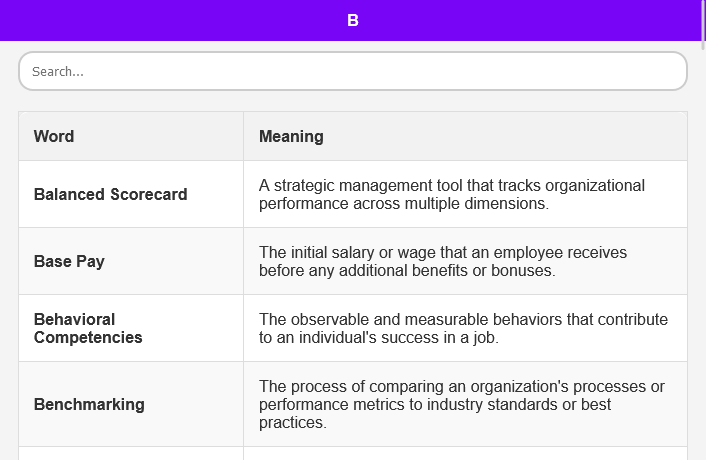Click the word "bonuses" in Base Pay meaning
The width and height of the screenshot is (706, 460).
click(525, 270)
